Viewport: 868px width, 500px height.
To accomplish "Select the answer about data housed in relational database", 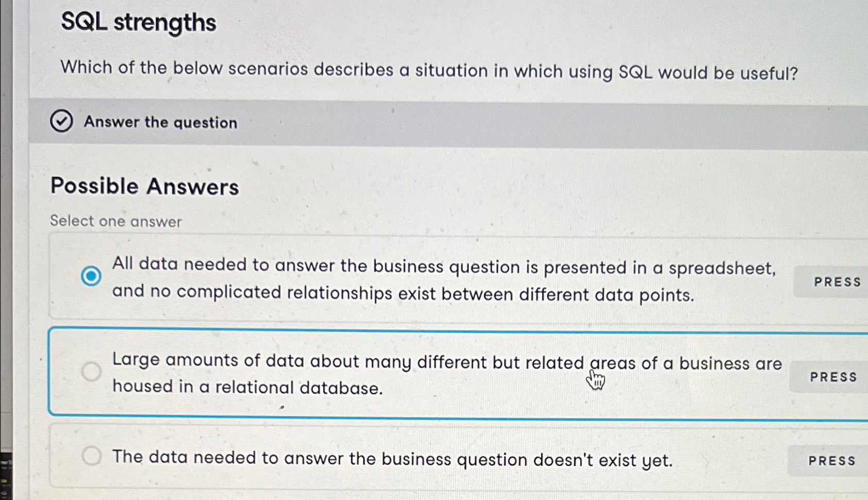I will click(x=413, y=372).
